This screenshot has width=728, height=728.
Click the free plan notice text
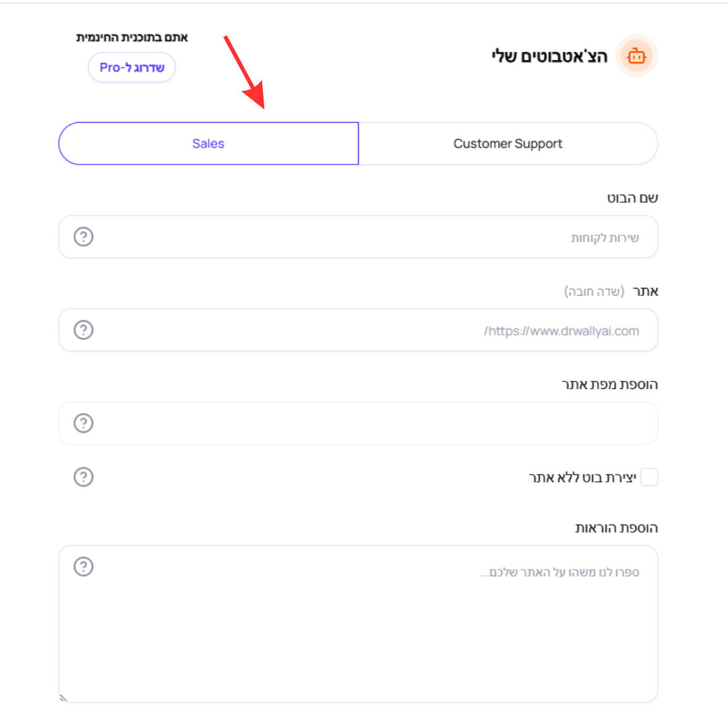(132, 38)
